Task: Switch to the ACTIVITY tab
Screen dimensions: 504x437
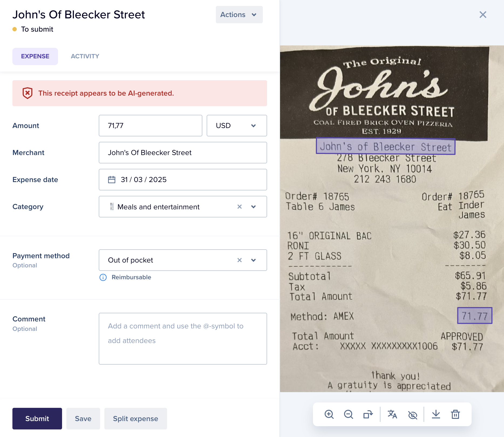Action: (85, 56)
